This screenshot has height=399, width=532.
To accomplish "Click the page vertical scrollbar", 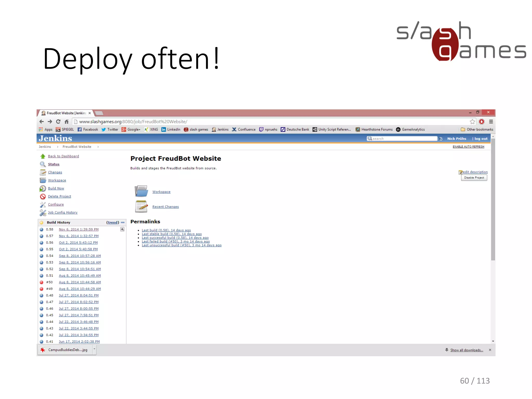I will click(x=493, y=199).
